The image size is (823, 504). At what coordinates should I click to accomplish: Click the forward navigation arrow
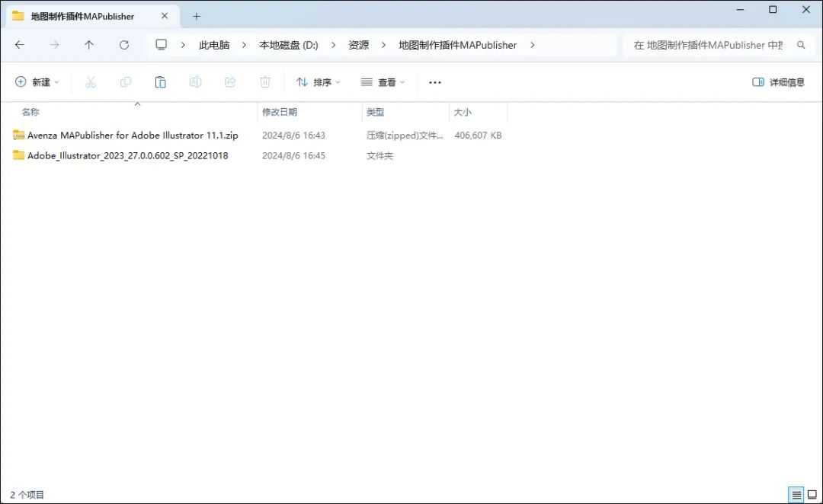pyautogui.click(x=55, y=45)
